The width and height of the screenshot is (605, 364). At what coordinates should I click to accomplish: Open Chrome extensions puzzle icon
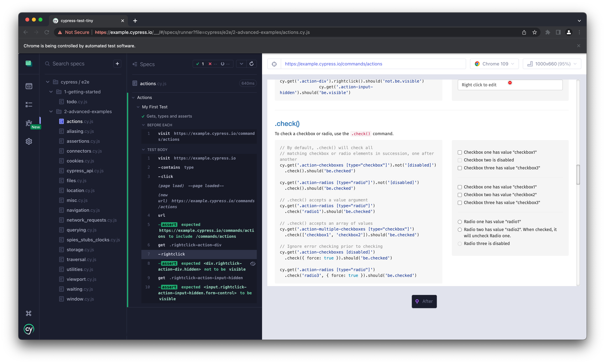548,32
